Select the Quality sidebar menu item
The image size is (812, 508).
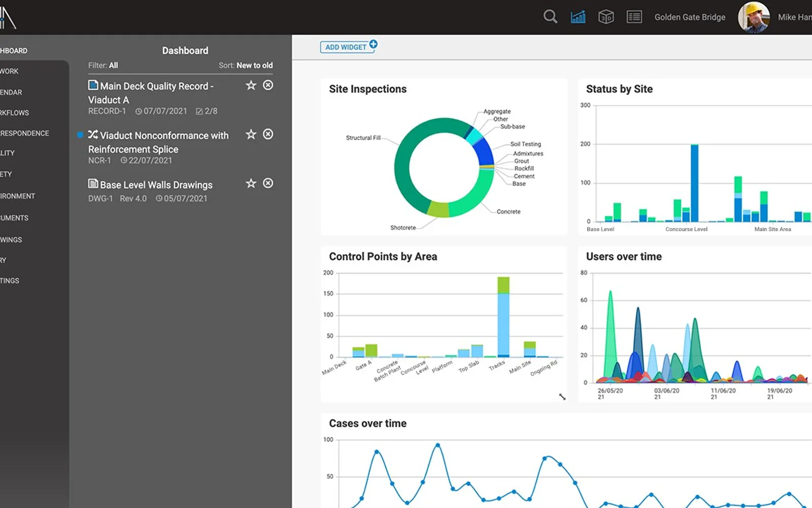[7, 153]
